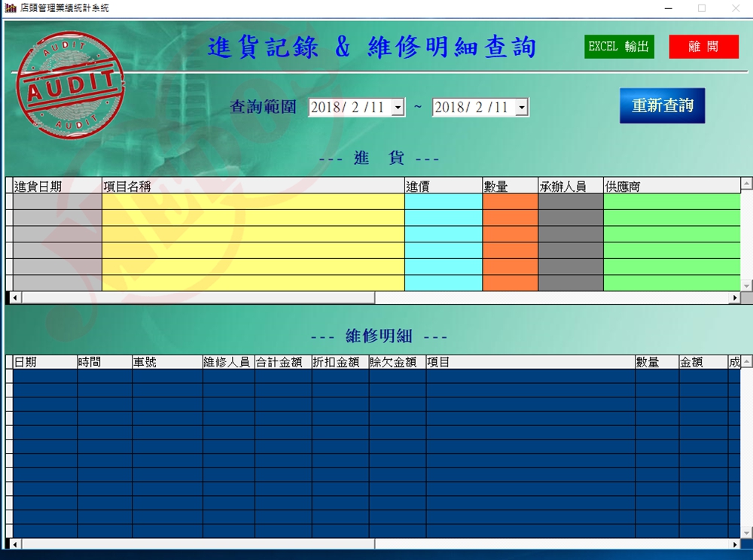Open the start date dropdown arrow

point(398,108)
